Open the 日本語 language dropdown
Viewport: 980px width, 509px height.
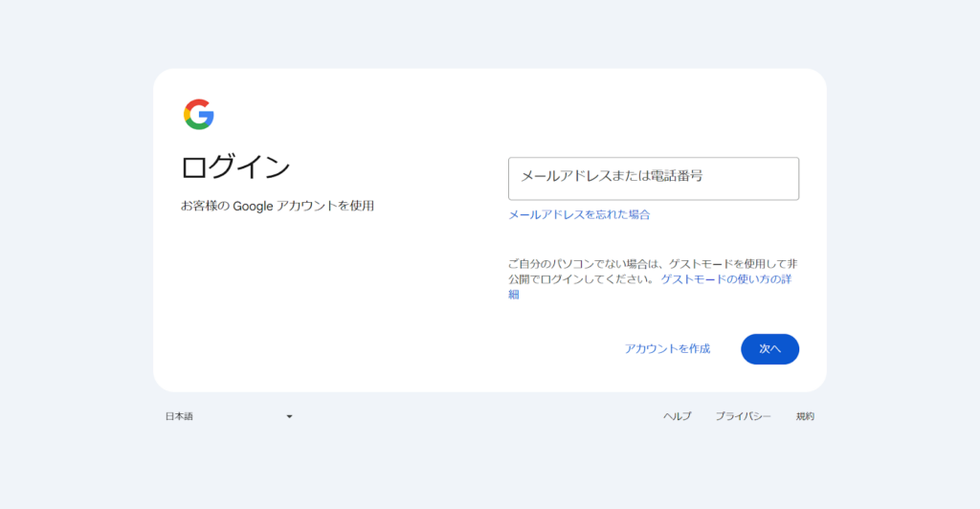[229, 416]
